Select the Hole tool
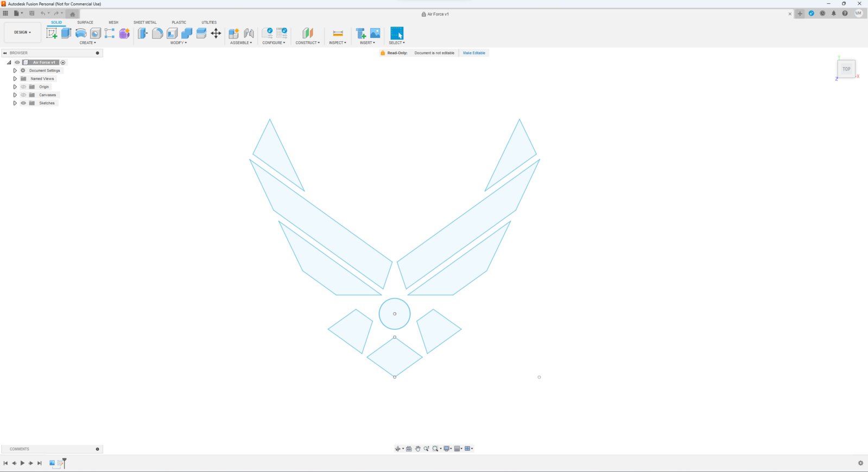The height and width of the screenshot is (472, 868). tap(96, 33)
